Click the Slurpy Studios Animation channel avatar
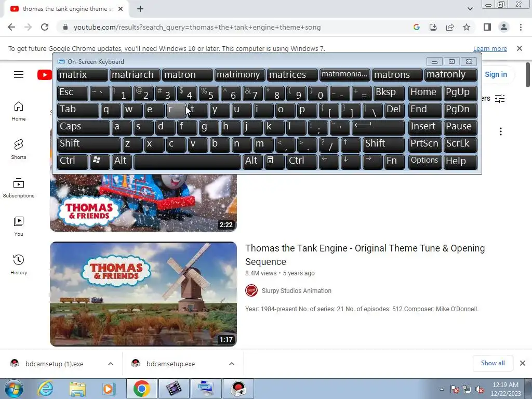The width and height of the screenshot is (532, 399). [x=251, y=291]
